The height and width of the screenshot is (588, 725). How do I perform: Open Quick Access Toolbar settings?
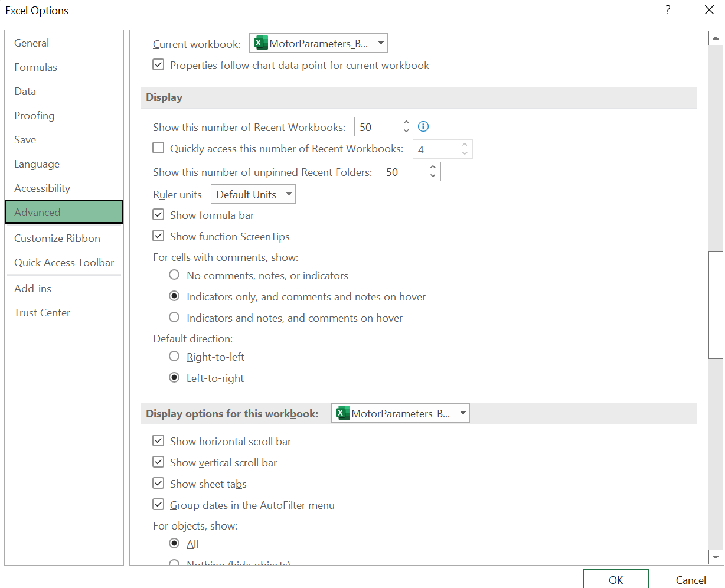click(64, 263)
